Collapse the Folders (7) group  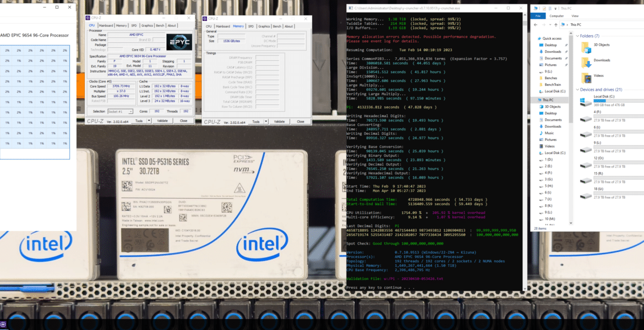(577, 36)
